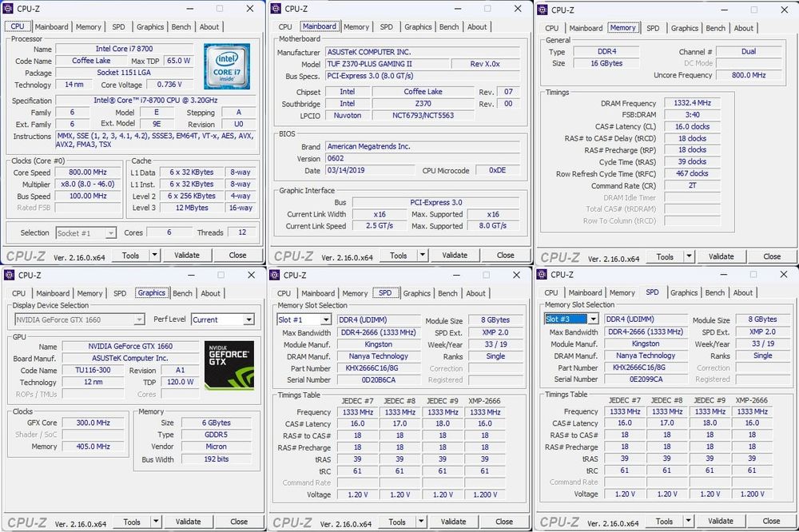
Task: Click the Tools button in the Memory window
Action: (665, 256)
